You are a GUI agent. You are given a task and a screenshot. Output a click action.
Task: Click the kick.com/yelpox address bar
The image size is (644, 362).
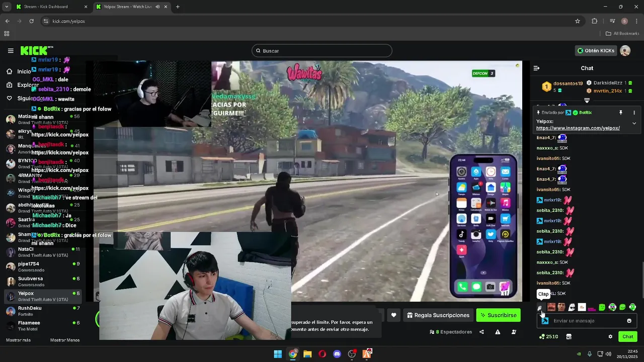(x=312, y=21)
